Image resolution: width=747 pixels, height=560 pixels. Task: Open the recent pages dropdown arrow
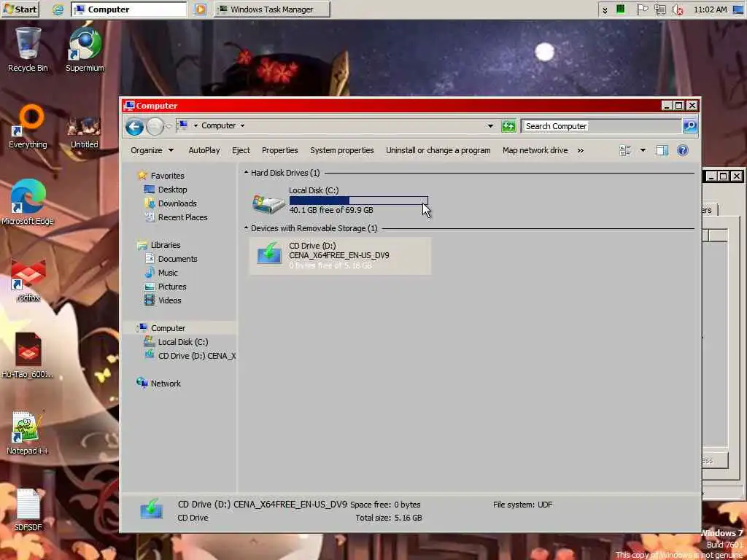tap(169, 127)
